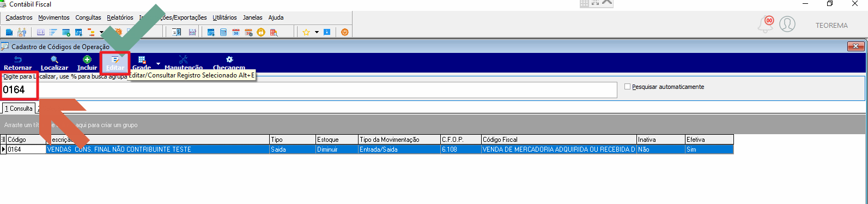Select the VENDAS CONS. FINAL NÃO CONTRIBUINTE TESTE cell
The width and height of the screenshot is (868, 204).
(x=158, y=149)
